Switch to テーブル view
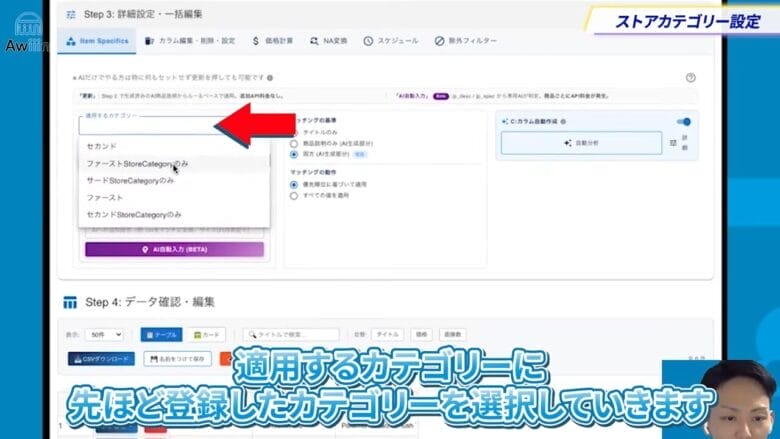This screenshot has width=780, height=439. (161, 335)
